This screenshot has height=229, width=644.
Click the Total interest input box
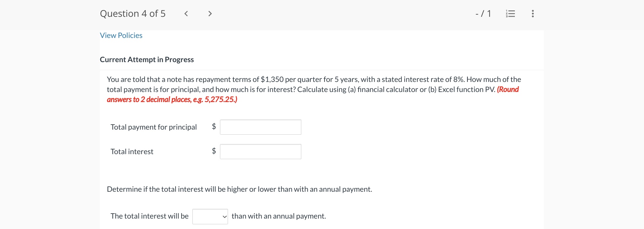[x=260, y=151]
